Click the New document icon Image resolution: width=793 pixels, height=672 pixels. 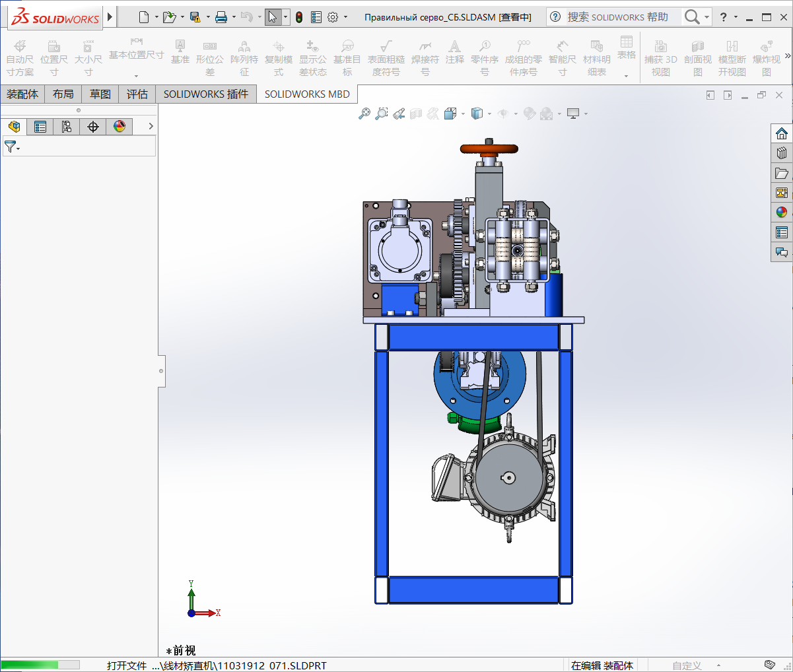point(143,17)
